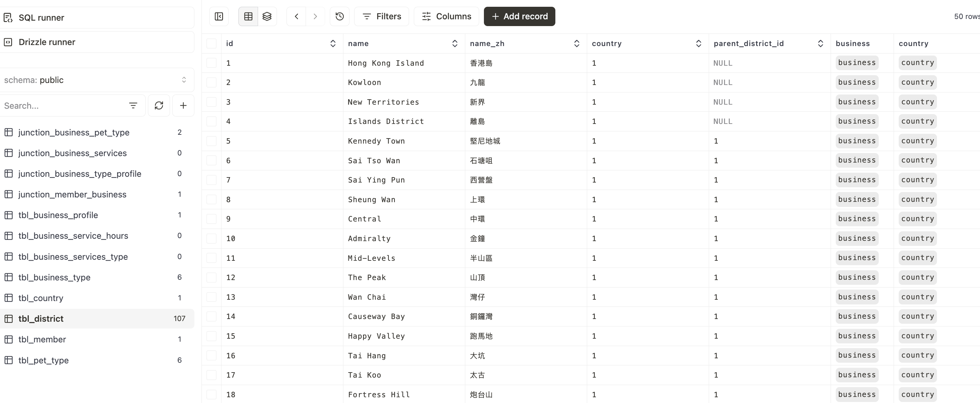This screenshot has height=403, width=980.
Task: Check the select-all rows checkbox
Action: point(212,43)
